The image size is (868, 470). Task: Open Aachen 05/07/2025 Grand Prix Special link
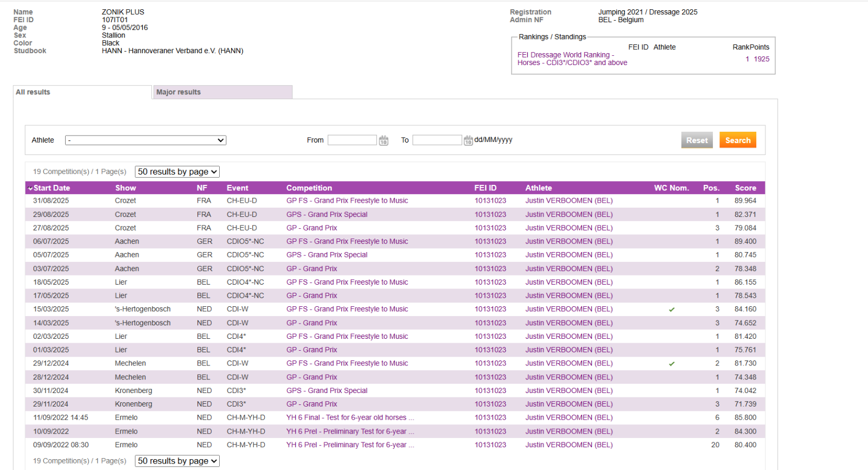pos(327,255)
